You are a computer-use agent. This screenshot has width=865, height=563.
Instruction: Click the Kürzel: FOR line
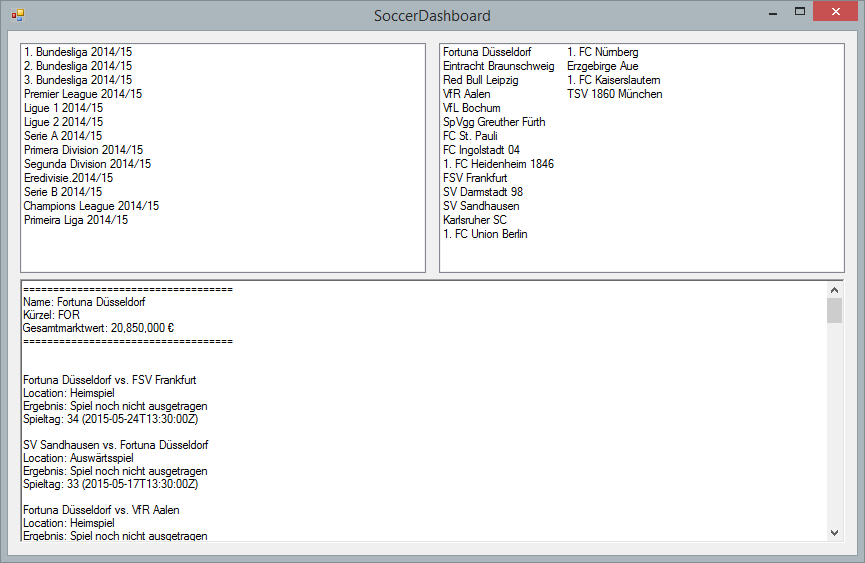click(51, 315)
